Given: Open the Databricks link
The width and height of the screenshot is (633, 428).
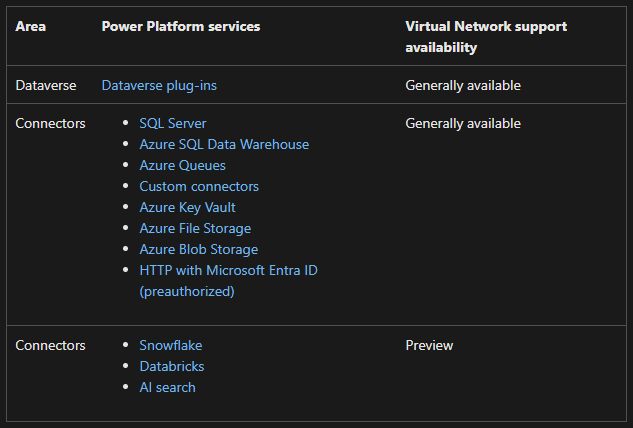Looking at the screenshot, I should coord(173,366).
